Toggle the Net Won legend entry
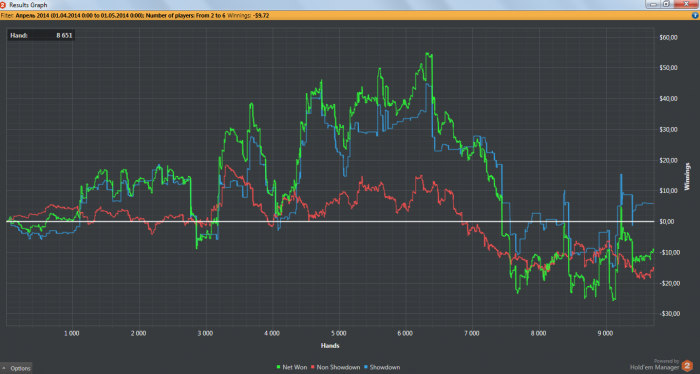The image size is (700, 374). [x=292, y=367]
